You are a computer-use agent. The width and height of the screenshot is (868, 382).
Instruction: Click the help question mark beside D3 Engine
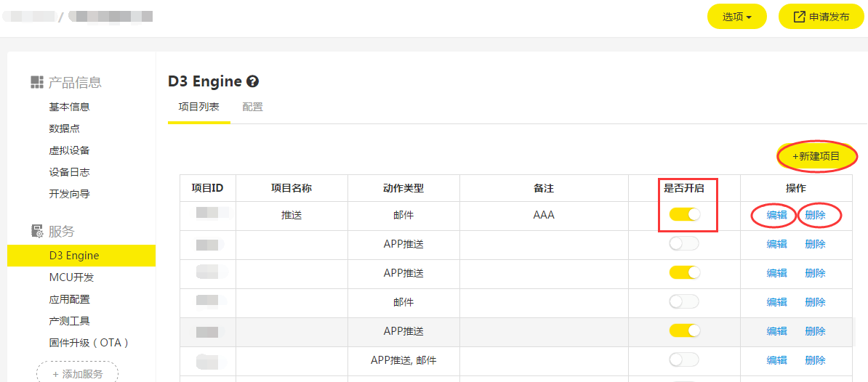(252, 81)
